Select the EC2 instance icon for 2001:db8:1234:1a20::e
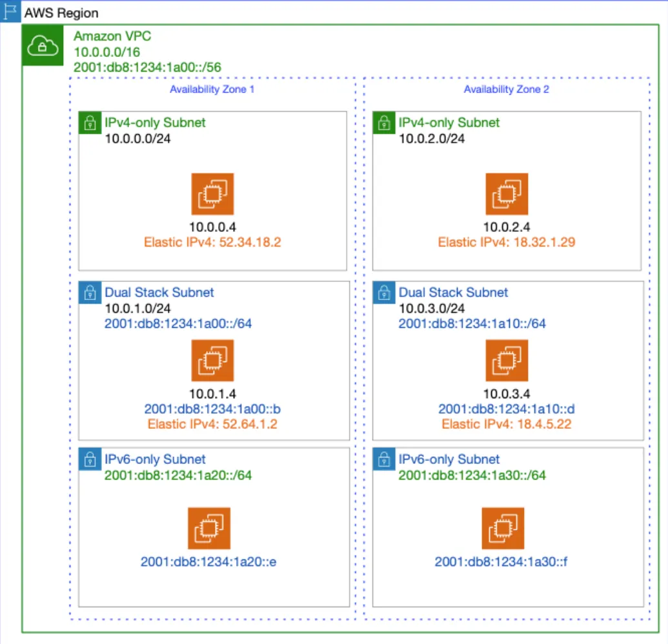This screenshot has height=644, width=668. pos(209,528)
